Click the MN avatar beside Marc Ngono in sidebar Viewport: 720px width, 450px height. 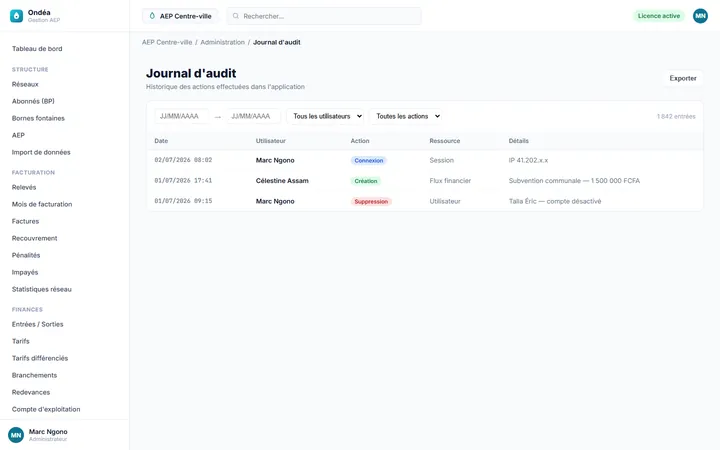point(16,435)
